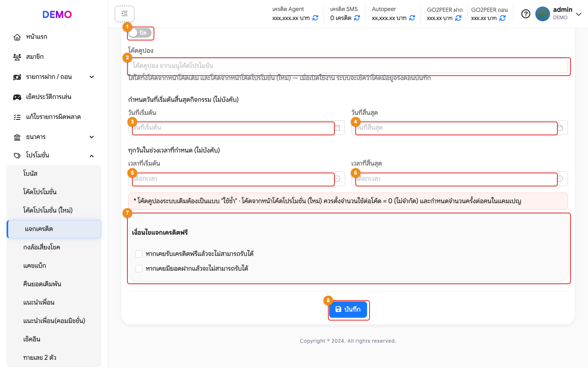Open the แนะนำเพื่อน(คอมมิชชั่น) submenu item

54,321
